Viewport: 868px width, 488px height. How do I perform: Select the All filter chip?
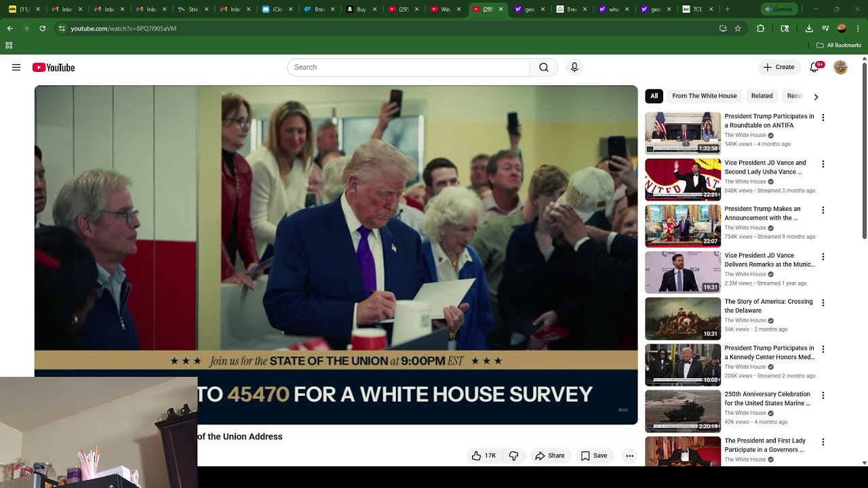pyautogui.click(x=654, y=96)
